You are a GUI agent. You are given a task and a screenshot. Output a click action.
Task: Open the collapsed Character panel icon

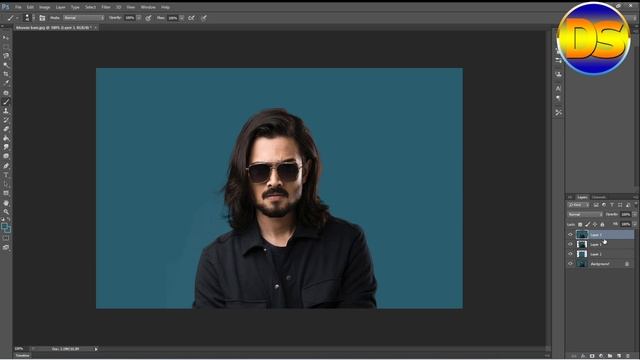[x=558, y=88]
